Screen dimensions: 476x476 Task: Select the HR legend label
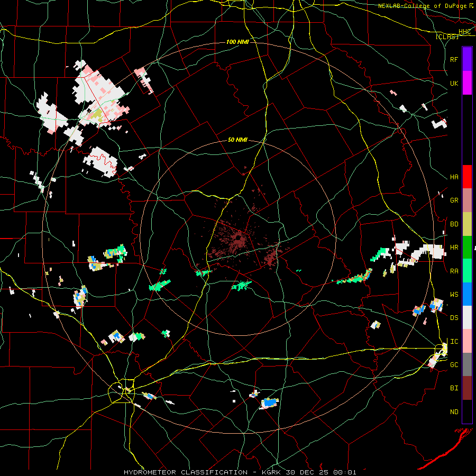tap(454, 248)
